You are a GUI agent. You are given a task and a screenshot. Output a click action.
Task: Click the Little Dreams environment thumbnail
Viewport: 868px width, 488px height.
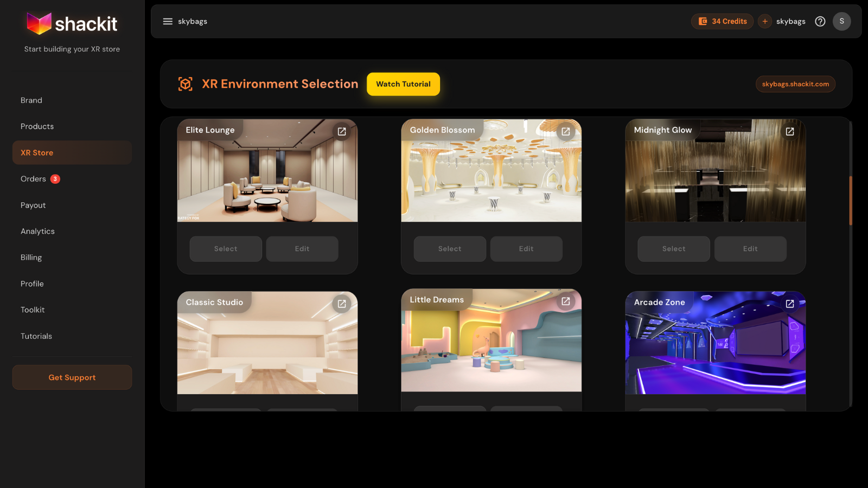pyautogui.click(x=490, y=341)
